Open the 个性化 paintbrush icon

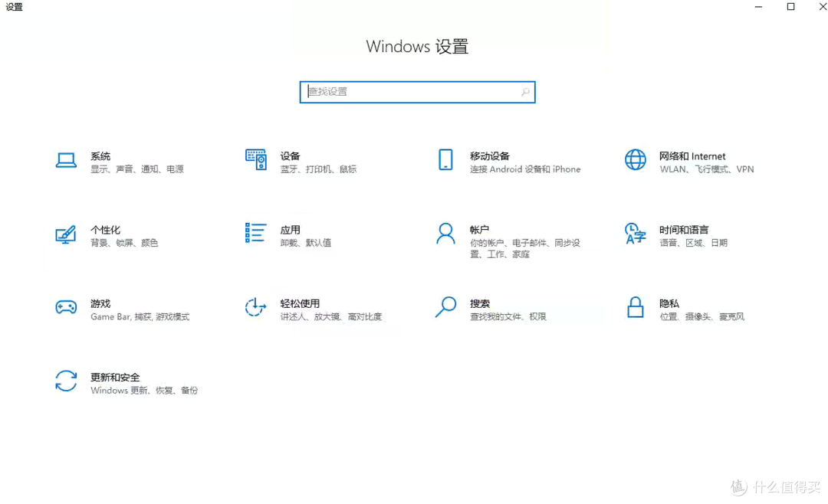(66, 234)
